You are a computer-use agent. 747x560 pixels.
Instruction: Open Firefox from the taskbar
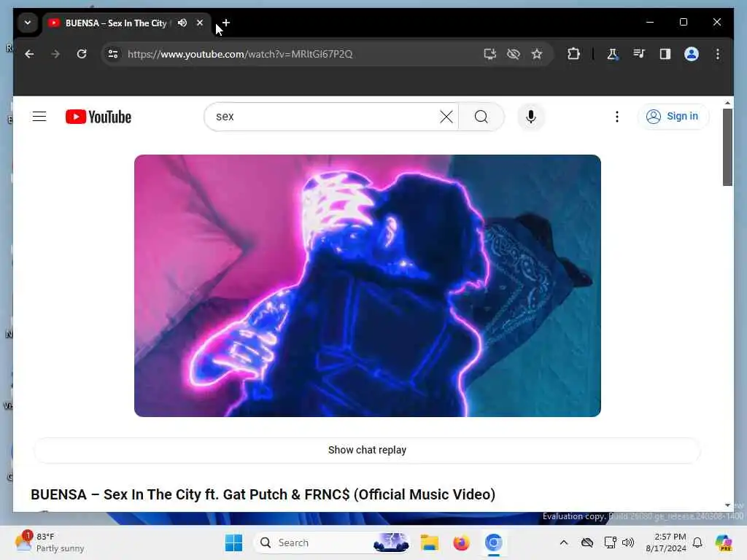click(x=461, y=542)
